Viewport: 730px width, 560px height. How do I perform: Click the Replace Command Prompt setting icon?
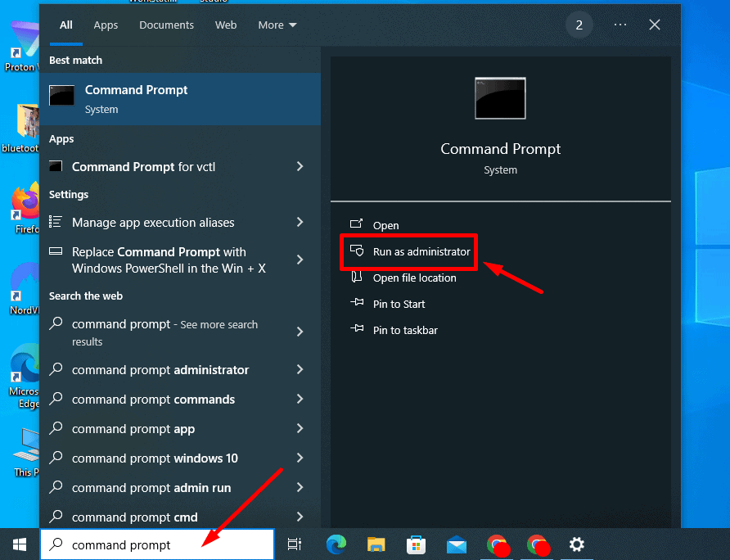[x=56, y=251]
